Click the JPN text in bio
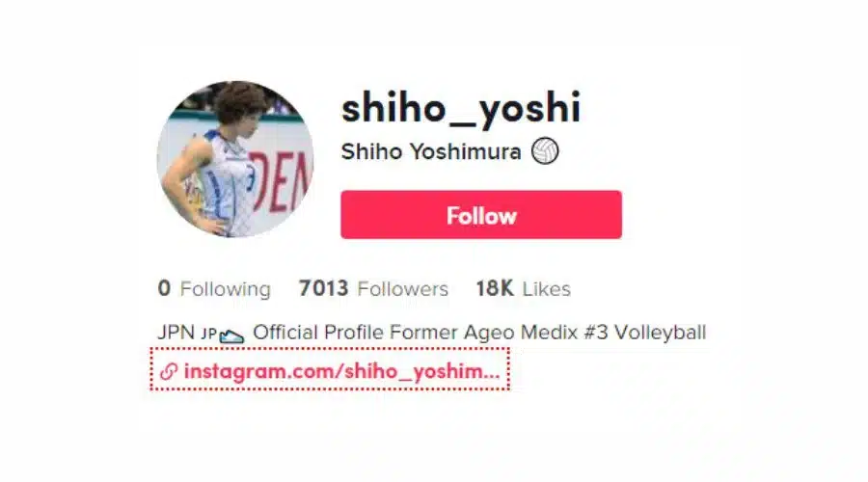This screenshot has height=482, width=868. click(176, 333)
